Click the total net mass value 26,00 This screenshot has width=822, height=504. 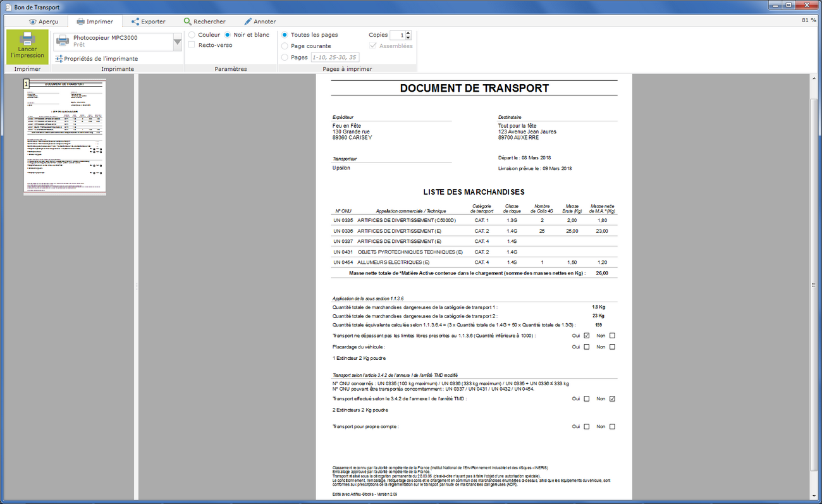(x=602, y=273)
